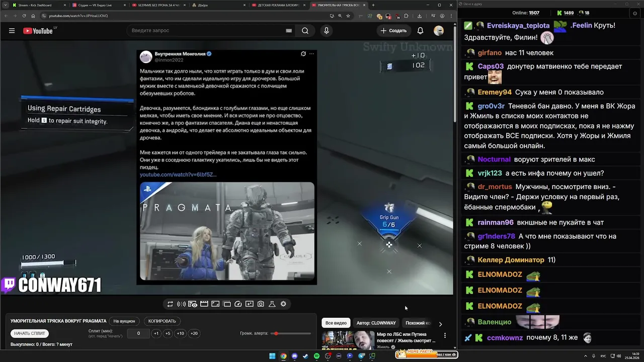Click chat username Evreiskaya_teplota
Viewport: 644px width, 362px height.
tap(518, 26)
